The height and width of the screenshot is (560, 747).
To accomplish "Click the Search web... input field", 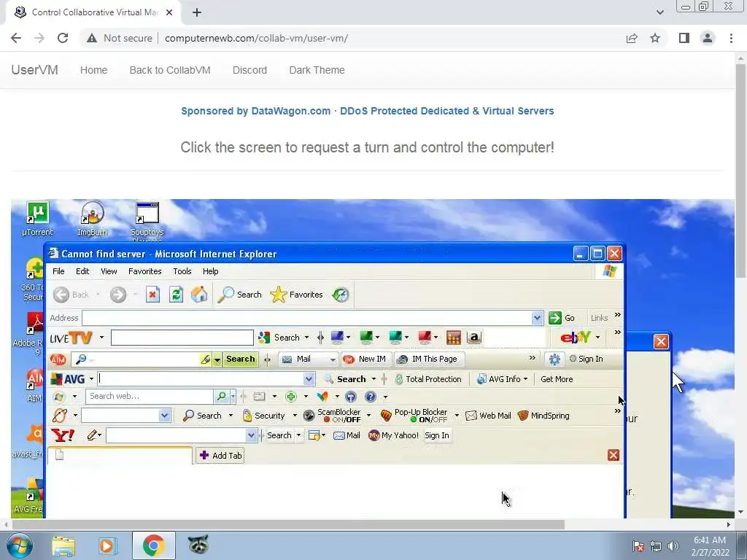I will pos(149,396).
